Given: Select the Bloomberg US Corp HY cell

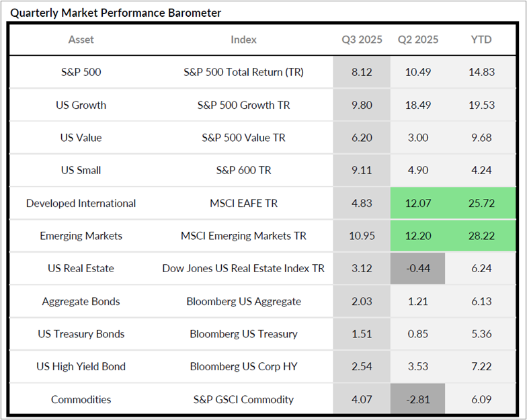Looking at the screenshot, I should tap(243, 366).
